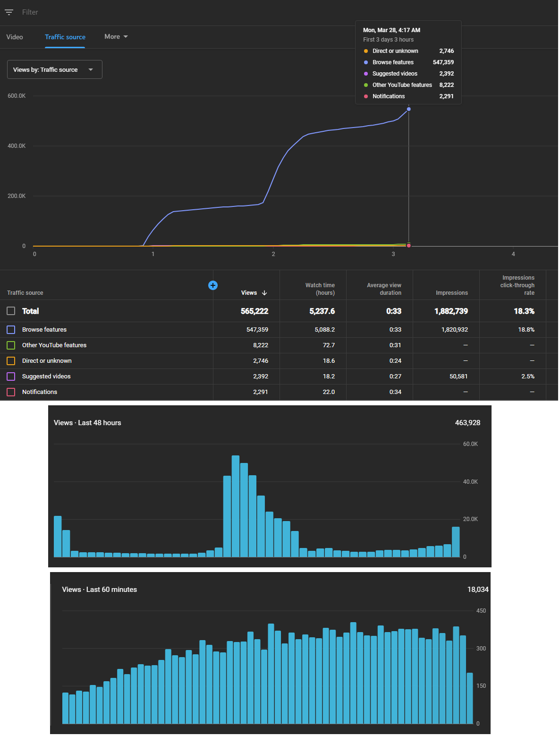The height and width of the screenshot is (736, 560).
Task: Click the Browse features data point on the chart
Action: pos(408,109)
